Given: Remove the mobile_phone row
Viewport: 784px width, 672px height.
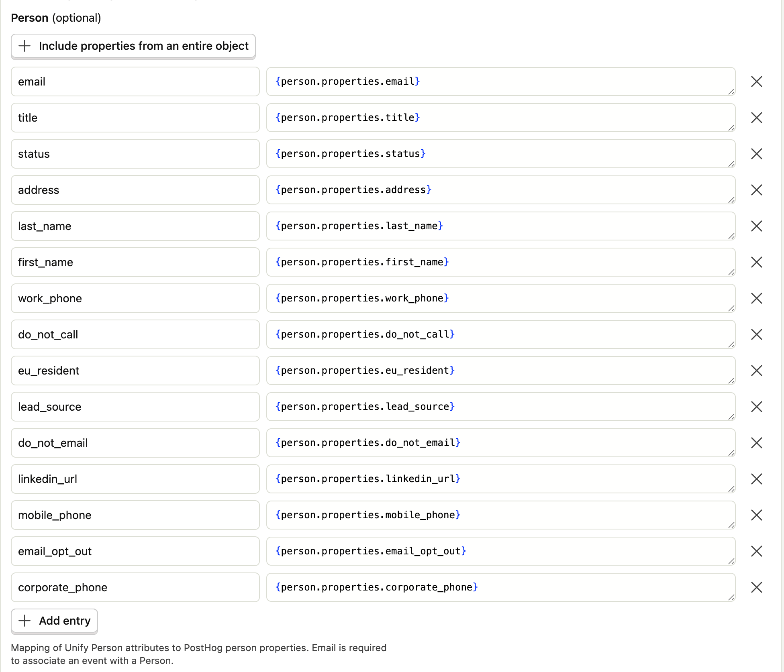Looking at the screenshot, I should (757, 515).
